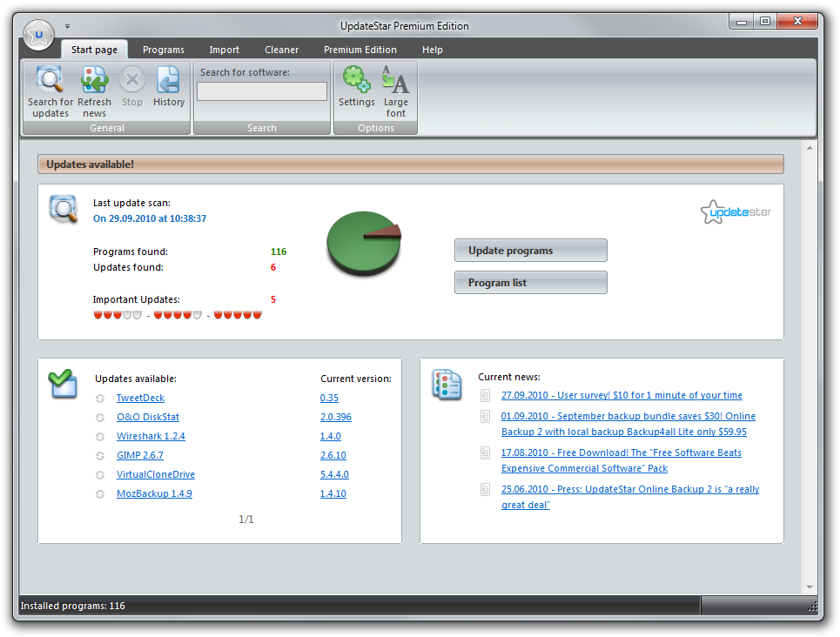The height and width of the screenshot is (637, 840).
Task: Click the Updates available! banner
Action: 411,164
